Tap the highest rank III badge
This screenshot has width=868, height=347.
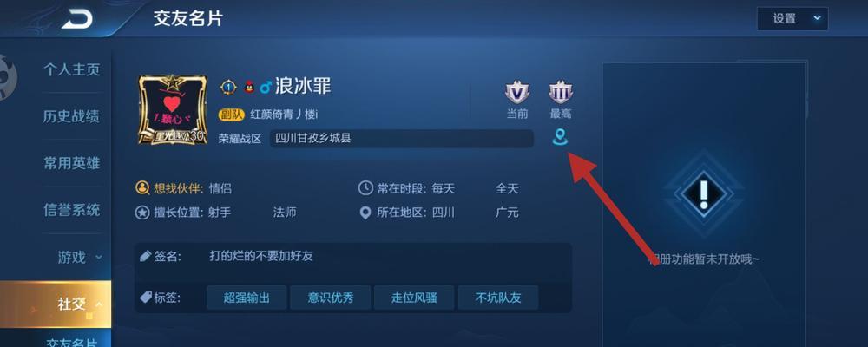[x=560, y=92]
